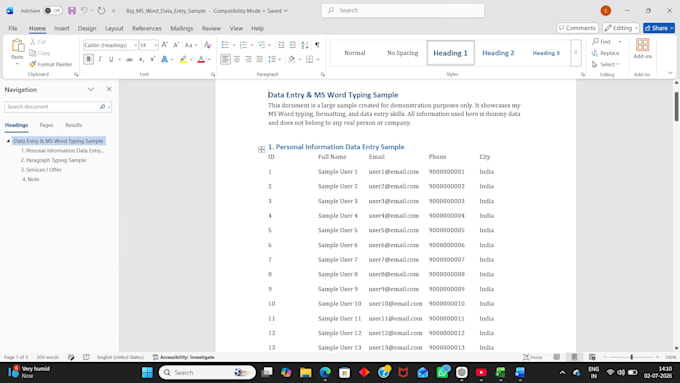Screen dimensions: 680x383
Task: Redo the last action
Action: pyautogui.click(x=101, y=10)
